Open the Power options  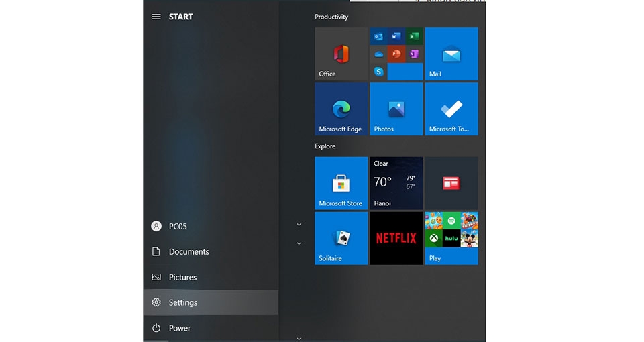pos(211,328)
